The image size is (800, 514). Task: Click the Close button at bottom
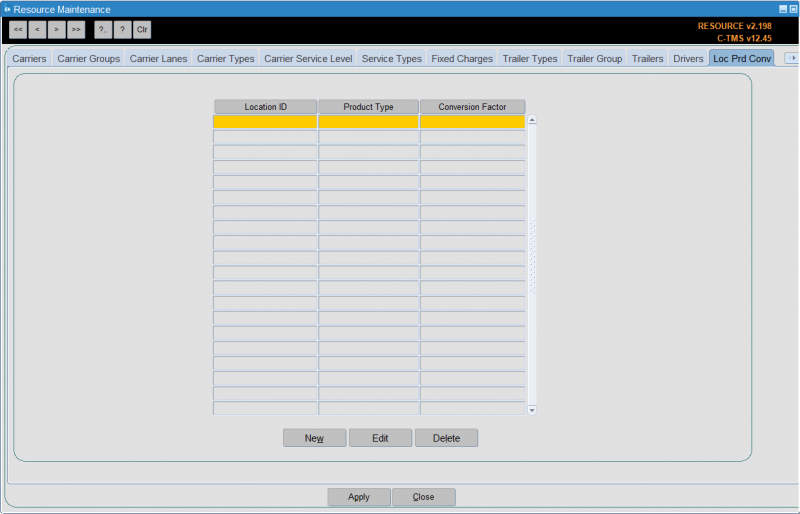pos(423,497)
